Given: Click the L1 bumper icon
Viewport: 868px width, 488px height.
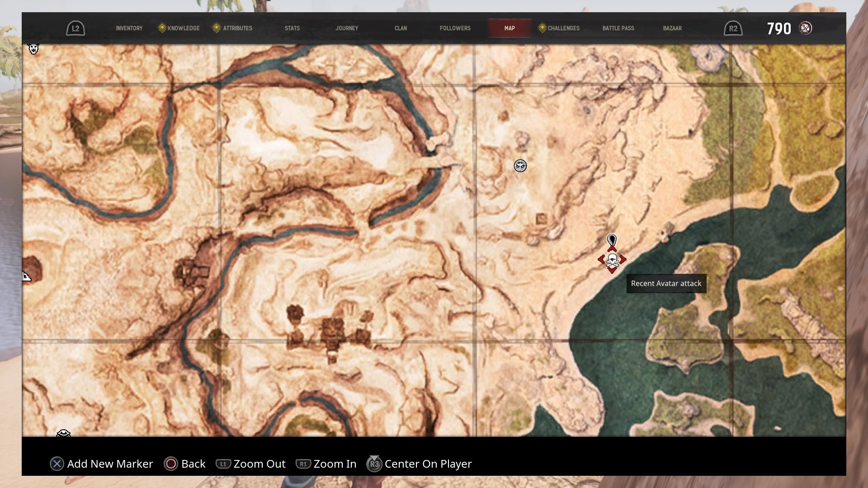Looking at the screenshot, I should [x=223, y=464].
